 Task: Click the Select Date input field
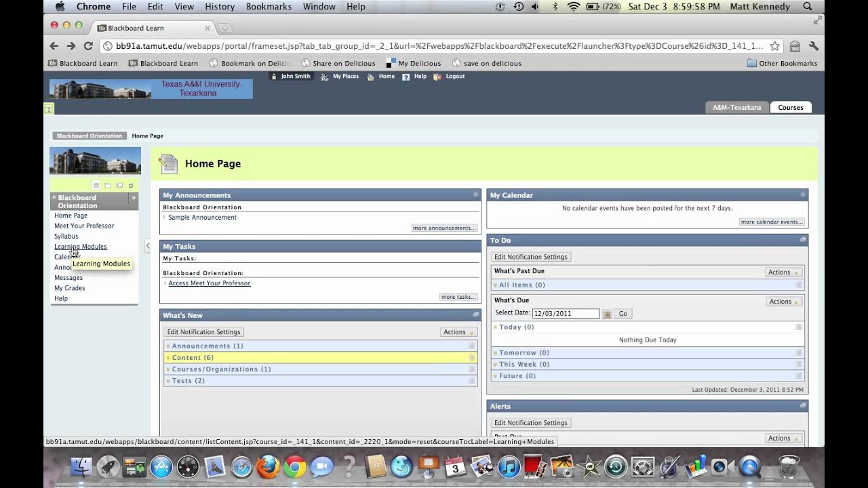pyautogui.click(x=566, y=314)
